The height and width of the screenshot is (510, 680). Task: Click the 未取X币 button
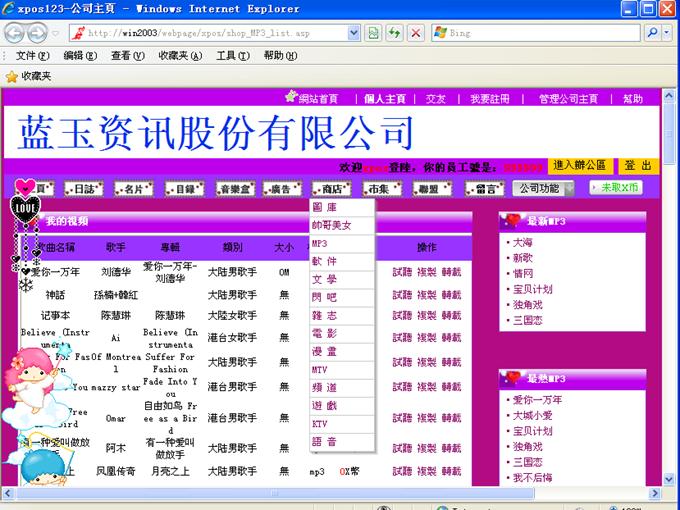(615, 188)
